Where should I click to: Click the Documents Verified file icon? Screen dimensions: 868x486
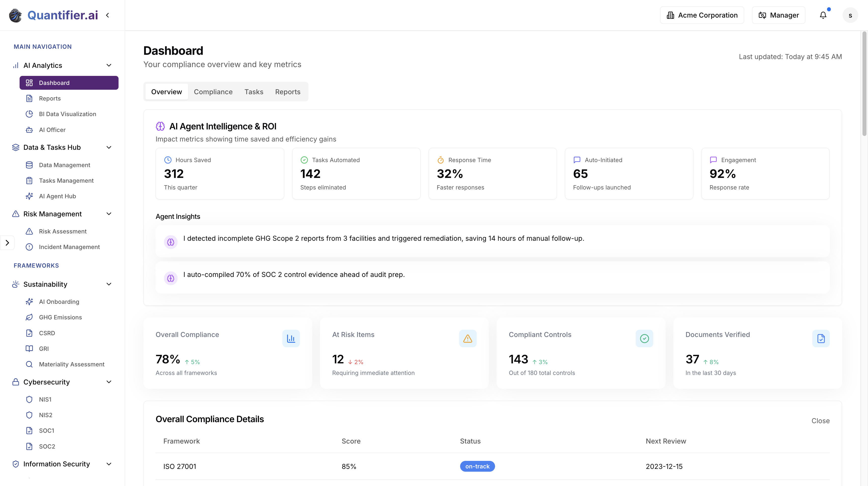(821, 338)
